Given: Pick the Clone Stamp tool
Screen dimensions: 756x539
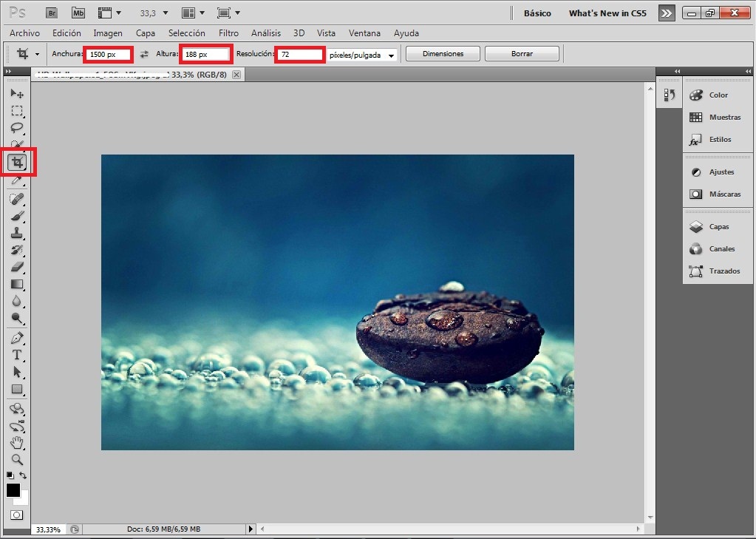Looking at the screenshot, I should [17, 233].
